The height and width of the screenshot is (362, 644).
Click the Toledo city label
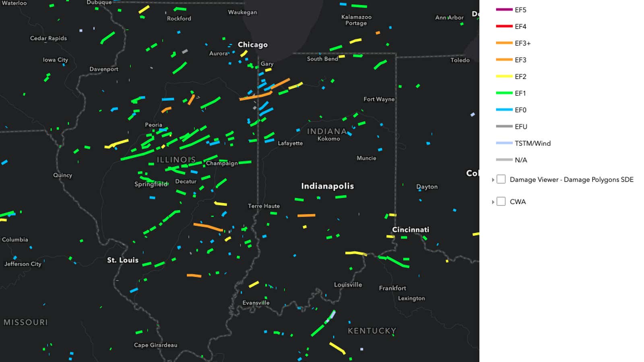[x=460, y=60]
